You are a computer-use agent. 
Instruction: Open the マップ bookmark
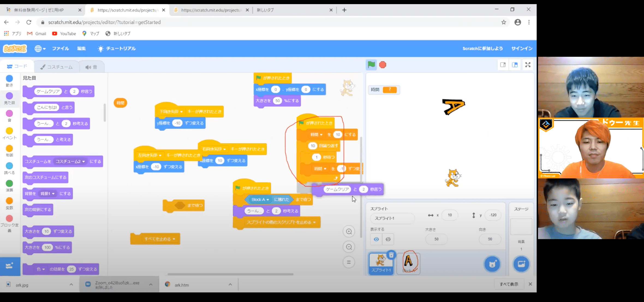[x=91, y=34]
